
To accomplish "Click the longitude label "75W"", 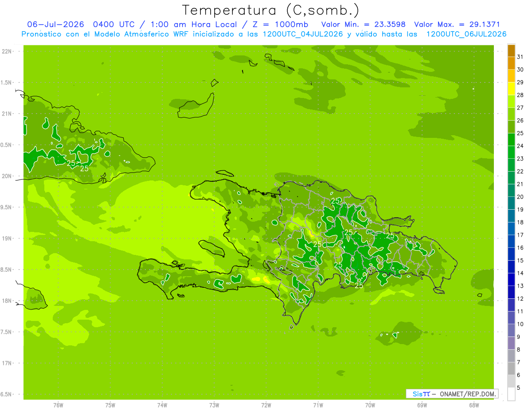I will (110, 405).
